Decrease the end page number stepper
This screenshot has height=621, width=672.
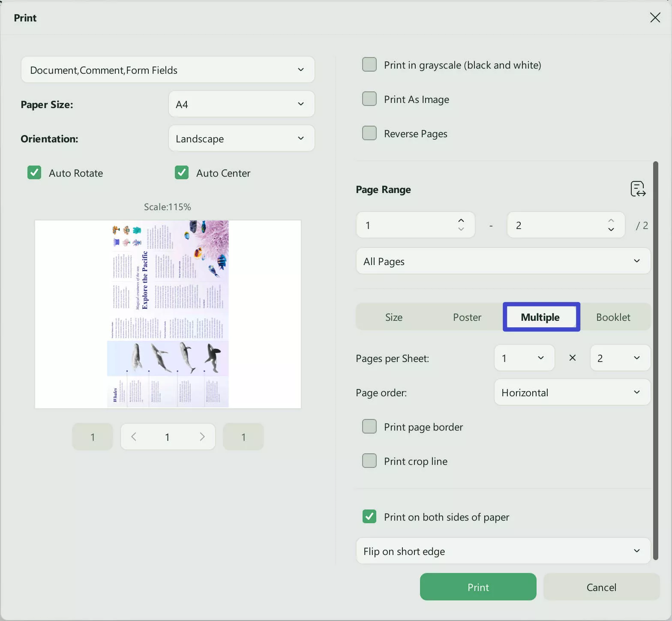611,230
